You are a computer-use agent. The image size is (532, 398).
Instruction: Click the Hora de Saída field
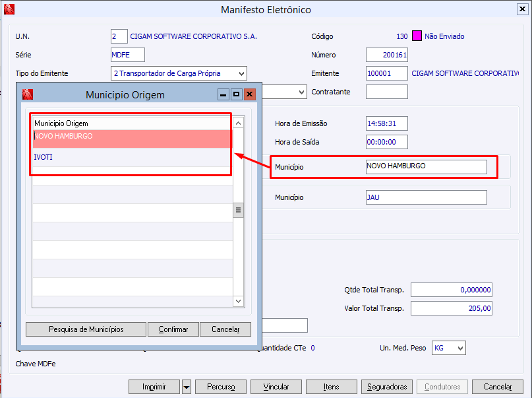point(387,142)
